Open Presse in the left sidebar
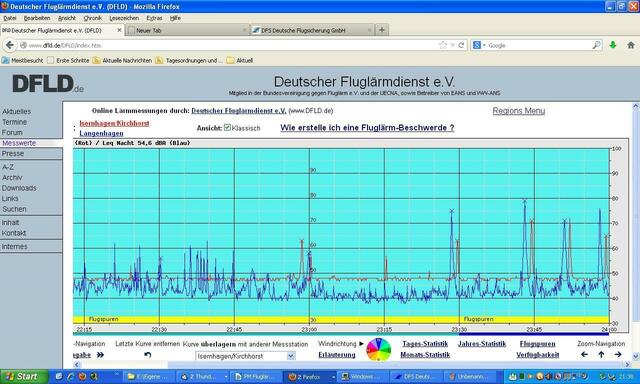This screenshot has height=384, width=640. 13,153
